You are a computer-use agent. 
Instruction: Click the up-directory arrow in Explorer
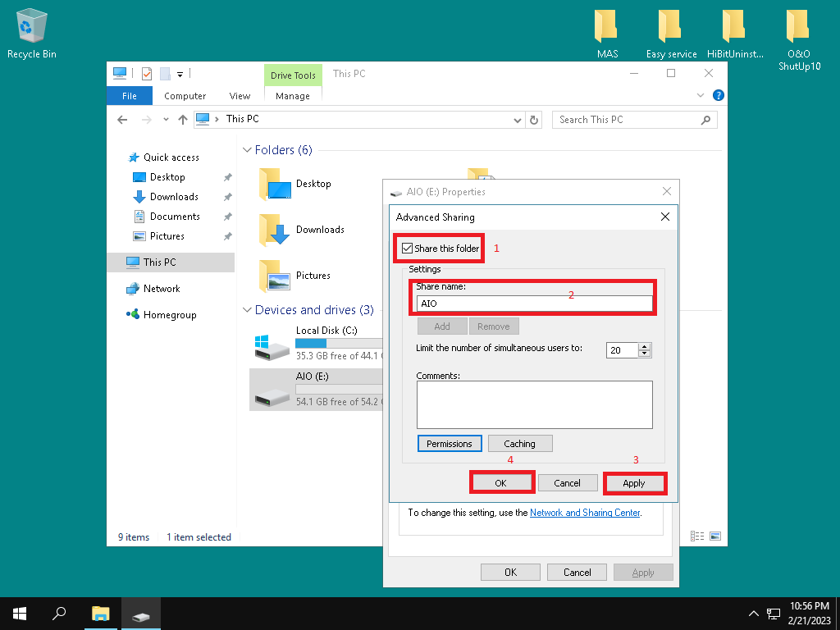click(183, 120)
